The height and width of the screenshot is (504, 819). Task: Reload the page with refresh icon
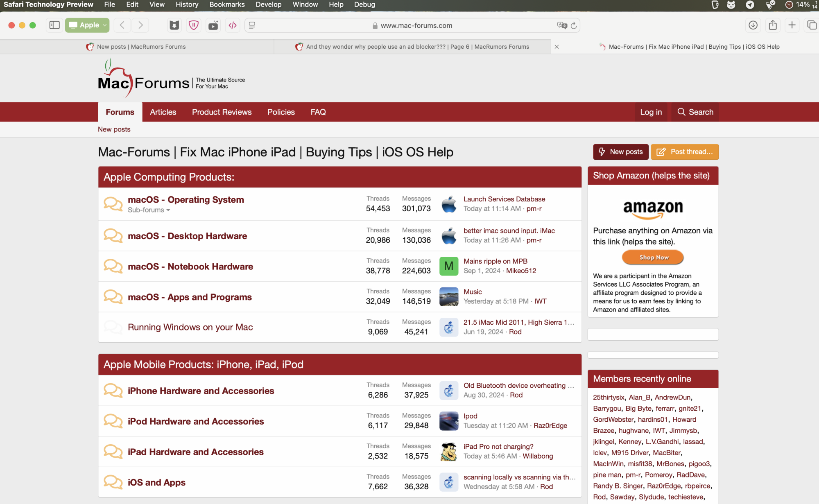pos(574,25)
